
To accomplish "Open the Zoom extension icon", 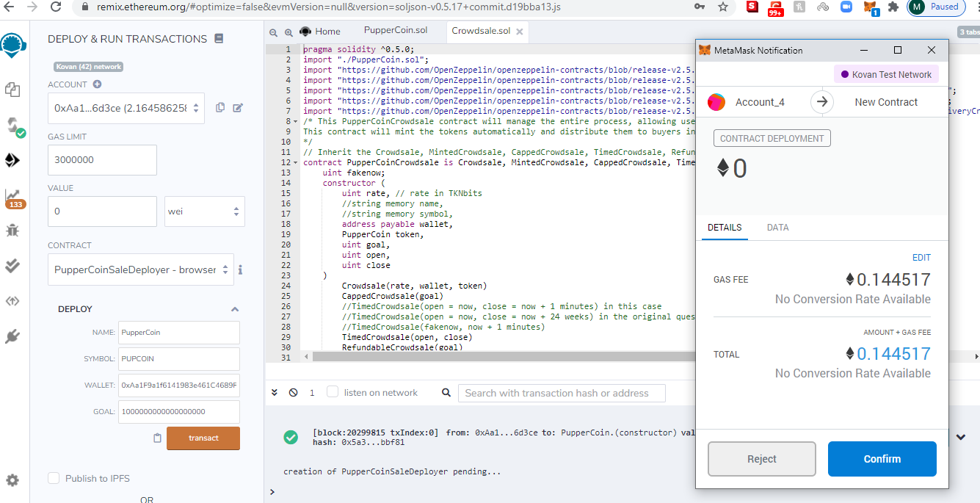I will 845,7.
